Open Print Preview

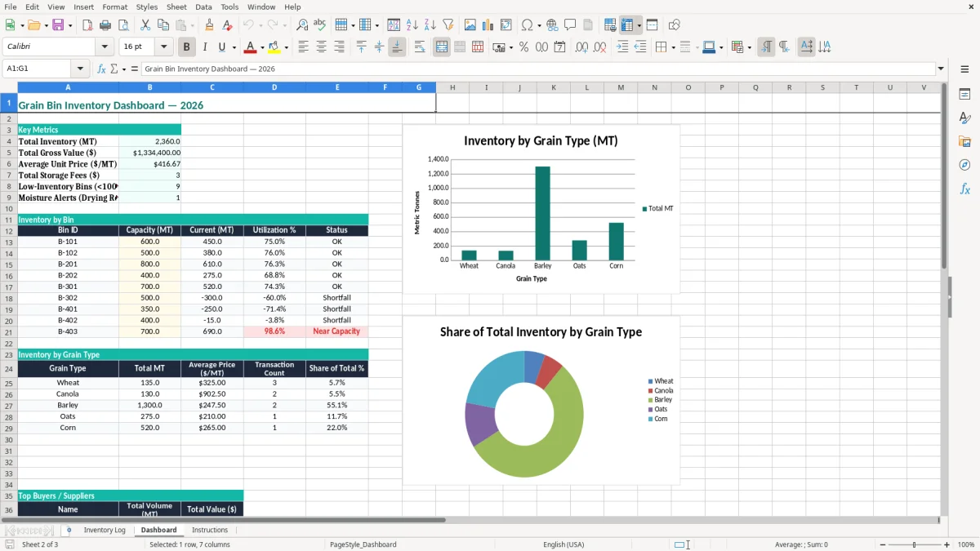coord(122,25)
